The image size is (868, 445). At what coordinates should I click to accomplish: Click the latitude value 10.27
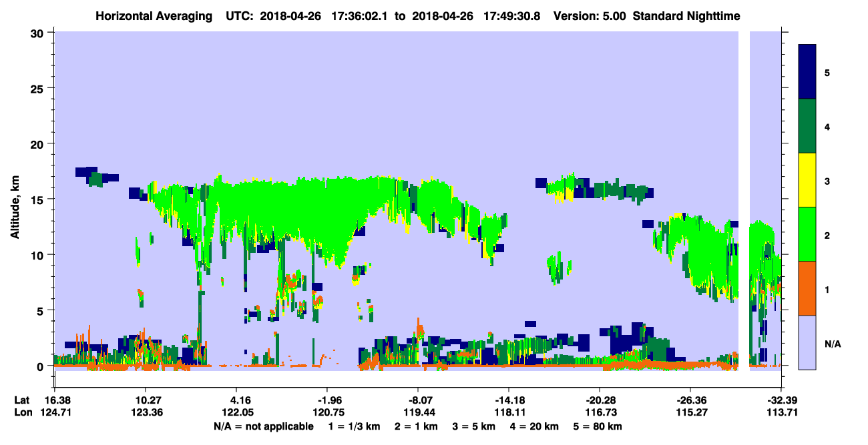(x=145, y=400)
